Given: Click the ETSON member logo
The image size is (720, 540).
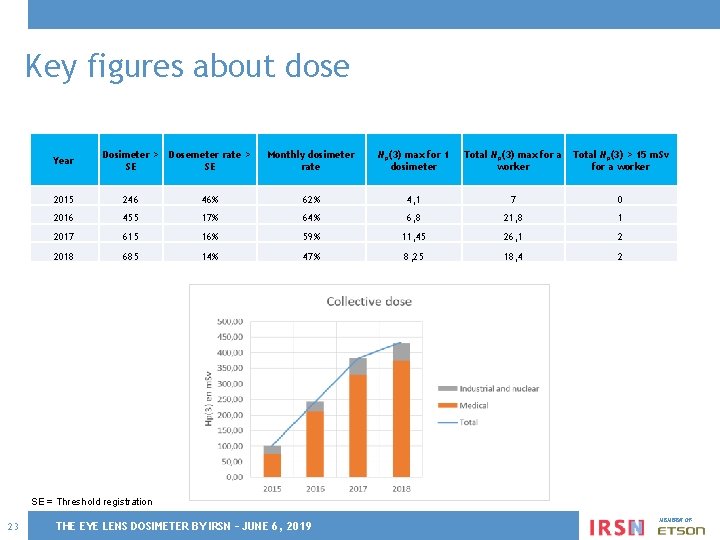Looking at the screenshot, I should 681,527.
